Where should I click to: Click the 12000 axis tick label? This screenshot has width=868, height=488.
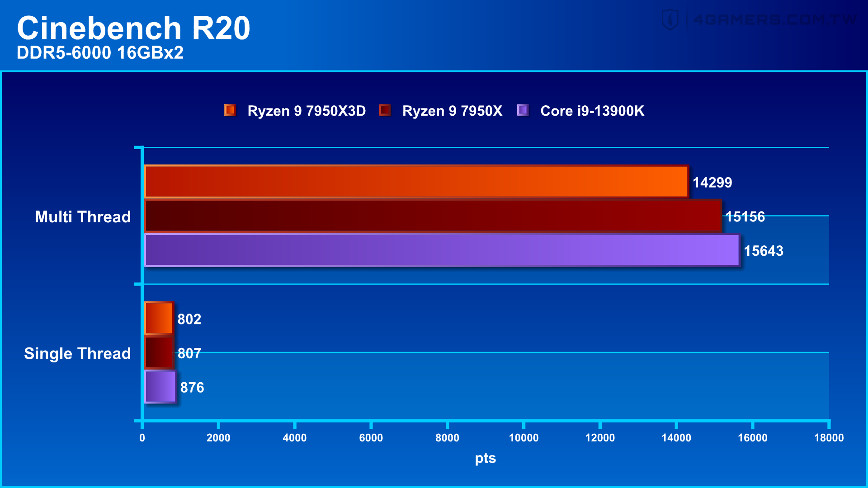(x=600, y=438)
